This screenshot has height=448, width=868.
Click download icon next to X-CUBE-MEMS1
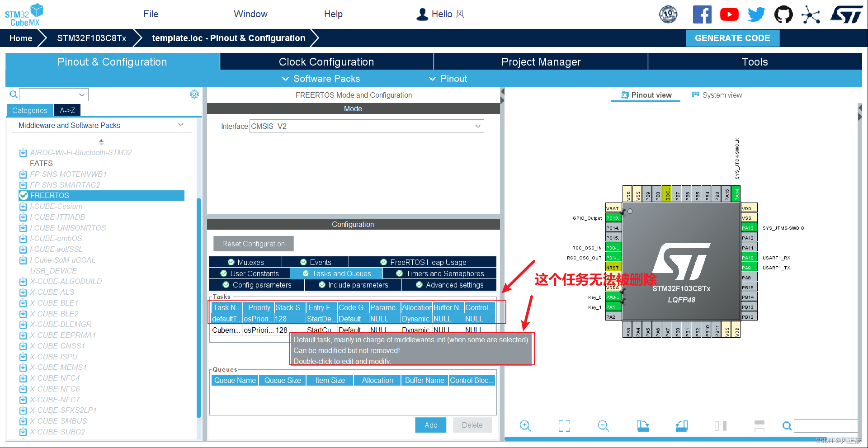(23, 368)
